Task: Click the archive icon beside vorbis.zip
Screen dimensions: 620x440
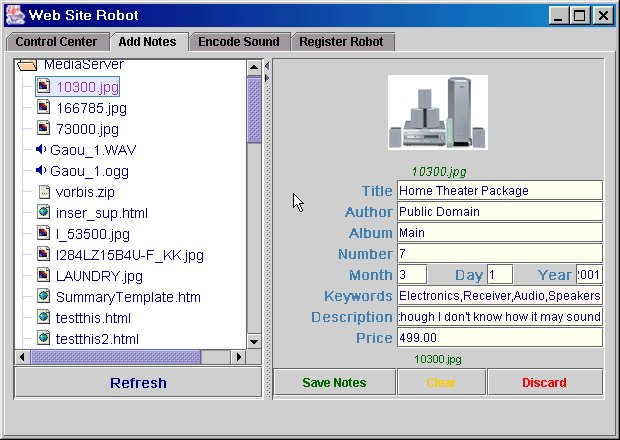Action: (44, 192)
